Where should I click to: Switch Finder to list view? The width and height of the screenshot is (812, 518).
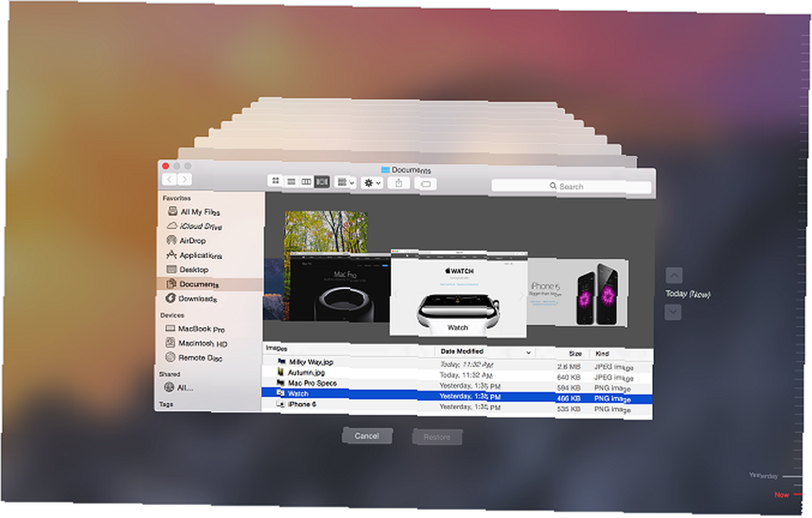291,181
